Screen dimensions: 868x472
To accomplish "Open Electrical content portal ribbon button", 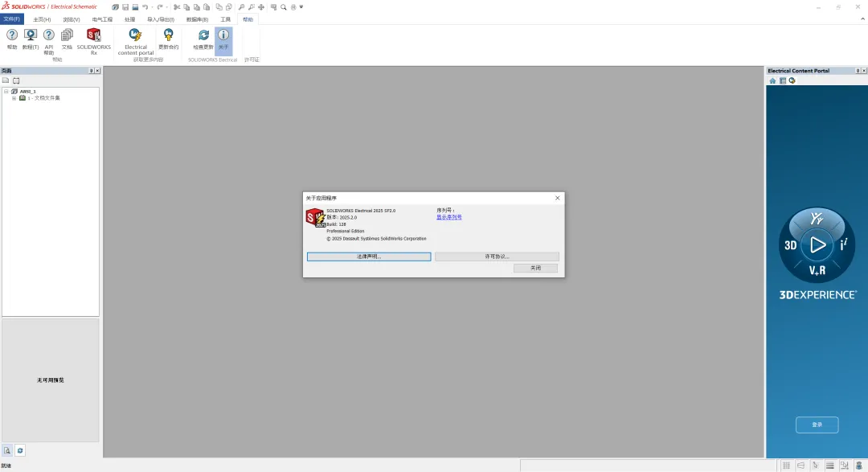I will [x=136, y=42].
